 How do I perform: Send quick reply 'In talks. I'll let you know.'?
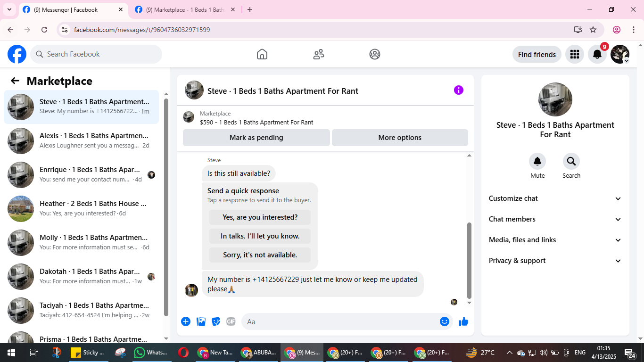[x=260, y=236]
